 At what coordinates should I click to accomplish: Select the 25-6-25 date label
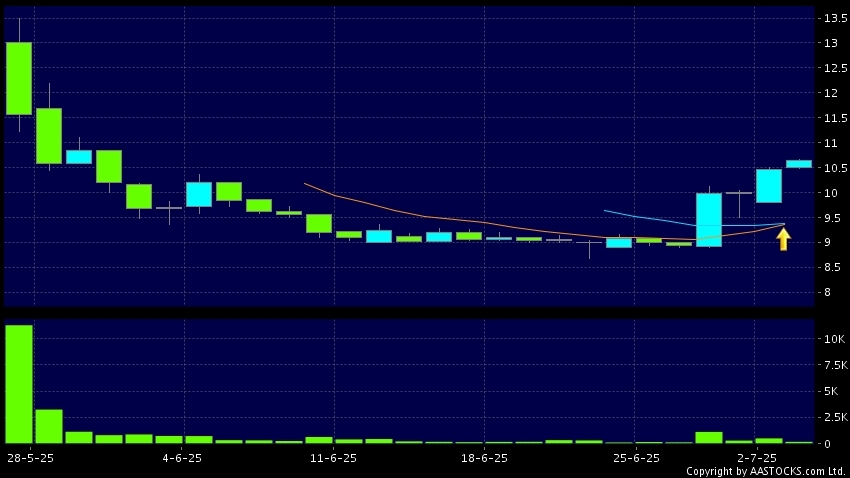(x=636, y=458)
